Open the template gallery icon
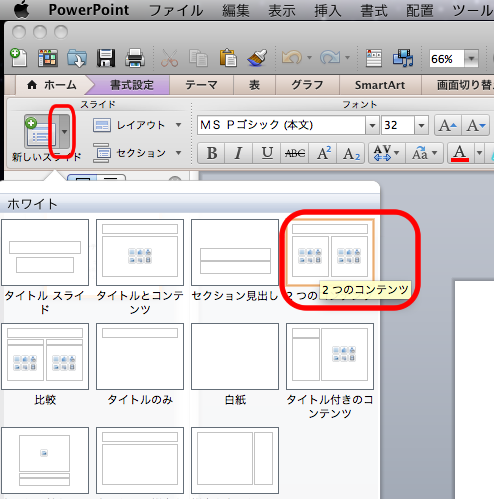This screenshot has width=494, height=499. 48,58
